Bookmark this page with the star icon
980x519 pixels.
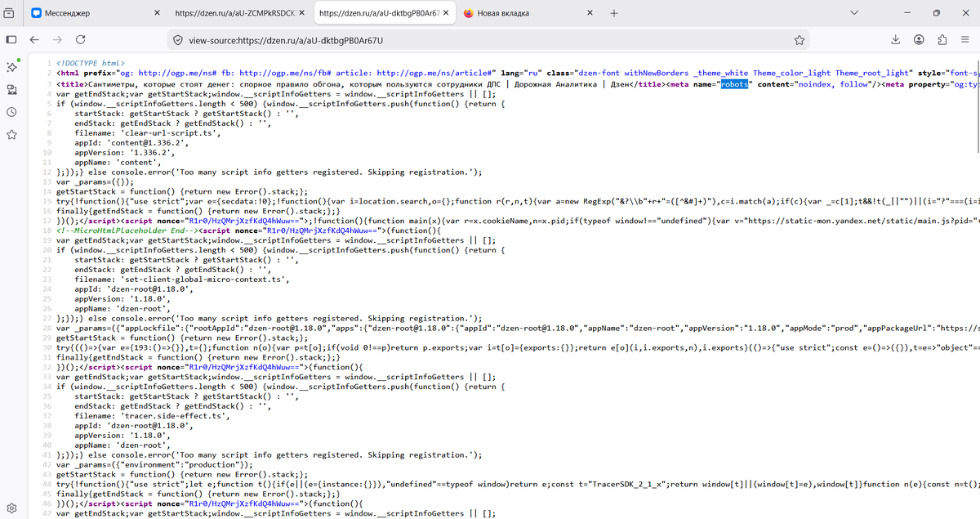click(x=800, y=39)
